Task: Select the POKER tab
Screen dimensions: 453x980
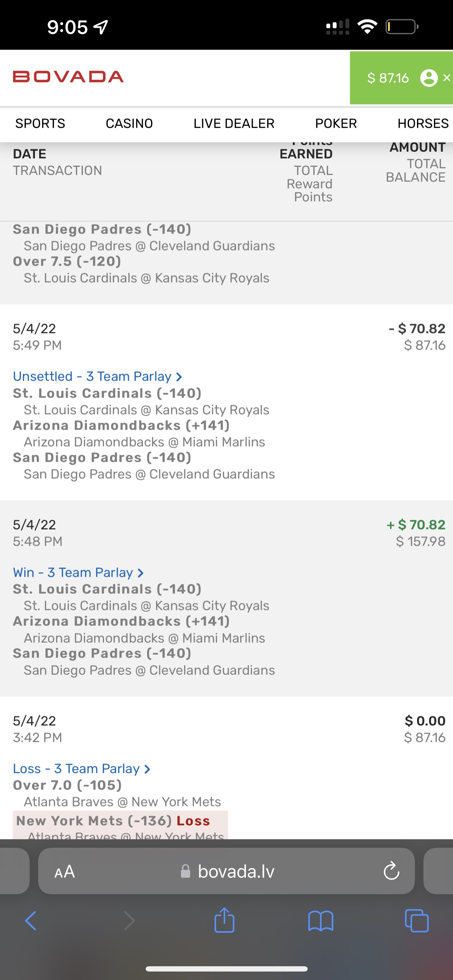Action: pos(336,123)
